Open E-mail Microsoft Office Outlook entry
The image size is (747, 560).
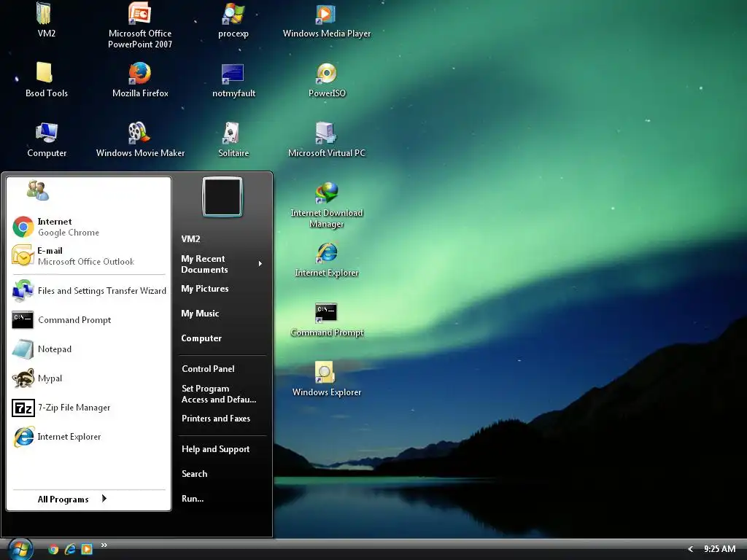pos(89,256)
